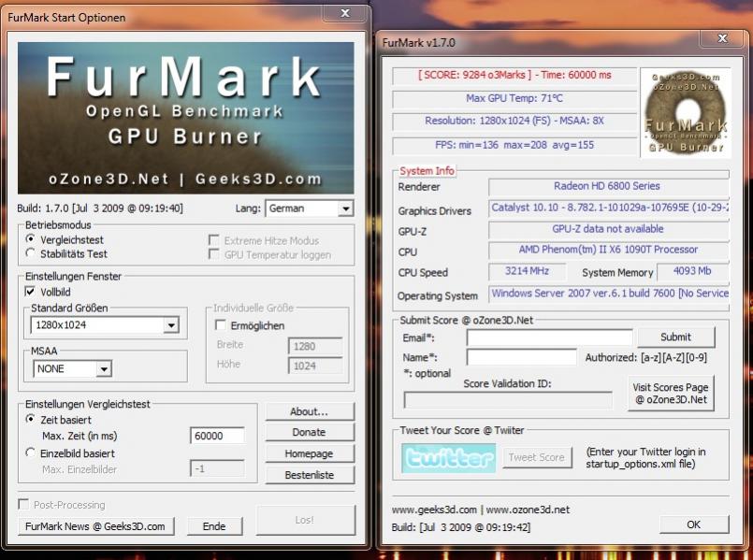Click the Max GPU Temp: 71°C text
The image size is (753, 560).
point(514,98)
